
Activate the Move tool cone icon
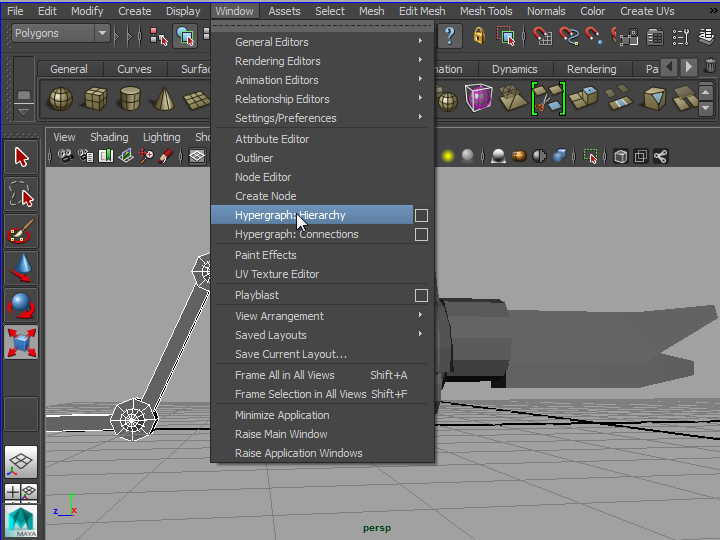tap(21, 268)
